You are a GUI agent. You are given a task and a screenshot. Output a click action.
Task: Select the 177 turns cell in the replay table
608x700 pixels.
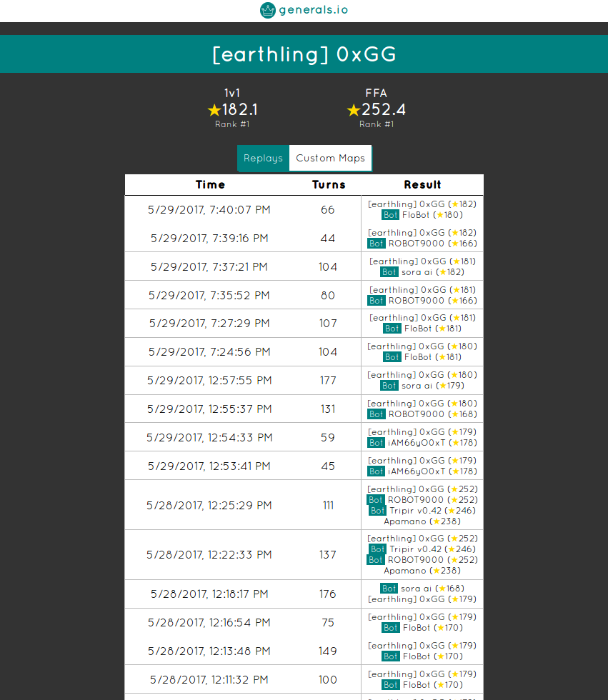point(328,381)
